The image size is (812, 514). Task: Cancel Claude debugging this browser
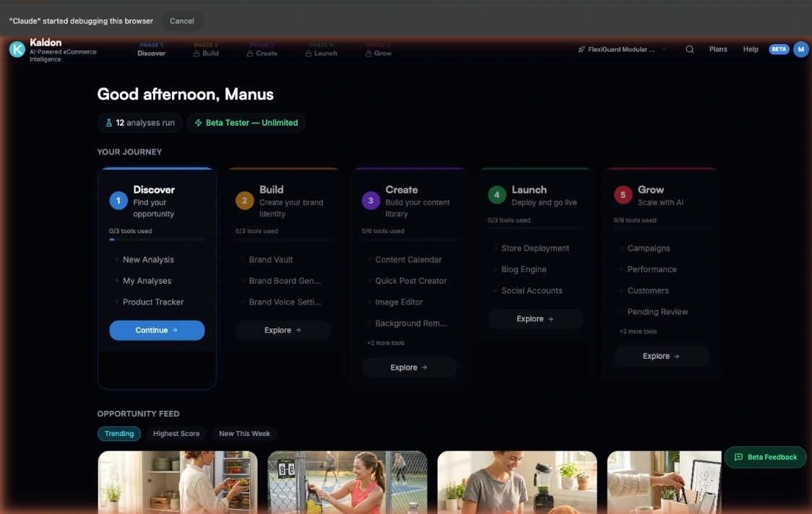pos(182,21)
